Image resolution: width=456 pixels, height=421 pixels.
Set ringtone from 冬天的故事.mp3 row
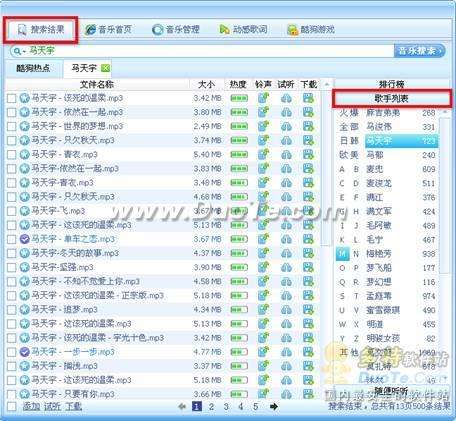[x=263, y=253]
